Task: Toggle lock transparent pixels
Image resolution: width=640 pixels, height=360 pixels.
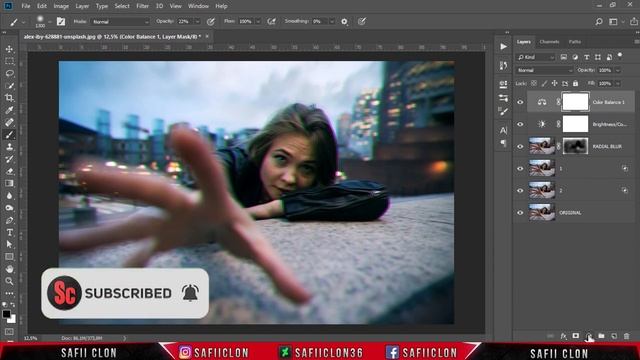Action: coord(533,83)
